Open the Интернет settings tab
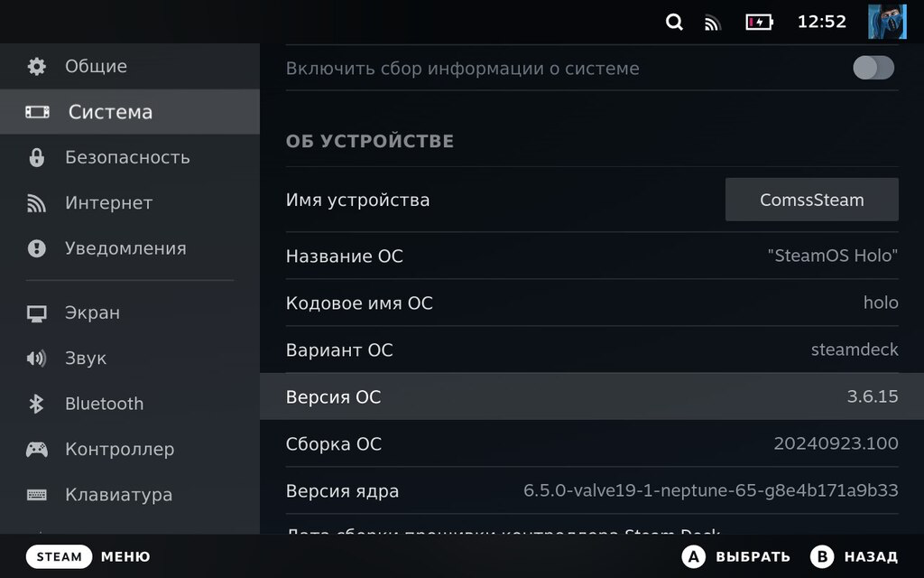Image resolution: width=924 pixels, height=578 pixels. tap(108, 203)
